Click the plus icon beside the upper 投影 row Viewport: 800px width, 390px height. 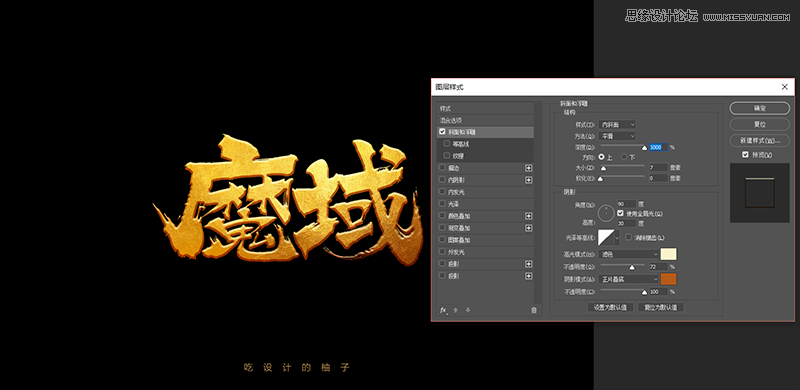point(529,264)
